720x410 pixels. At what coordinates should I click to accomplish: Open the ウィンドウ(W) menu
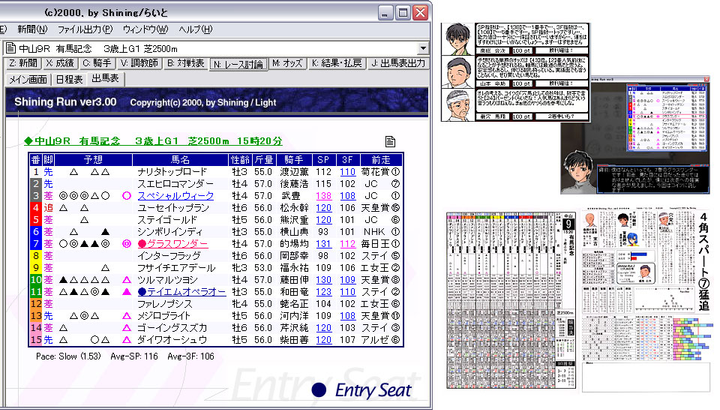[146, 29]
